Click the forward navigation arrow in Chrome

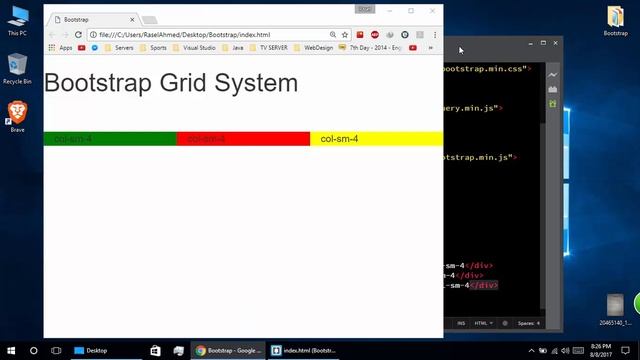(65, 35)
